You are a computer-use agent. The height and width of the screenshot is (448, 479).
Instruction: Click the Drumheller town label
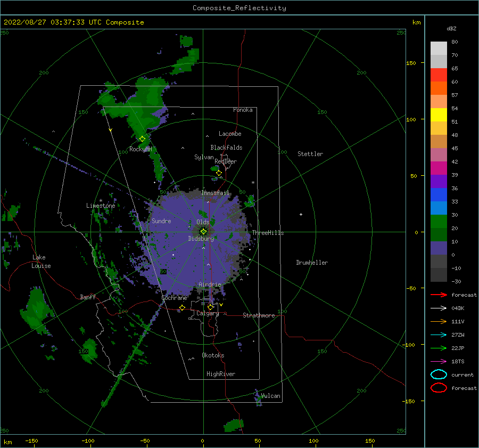312,263
